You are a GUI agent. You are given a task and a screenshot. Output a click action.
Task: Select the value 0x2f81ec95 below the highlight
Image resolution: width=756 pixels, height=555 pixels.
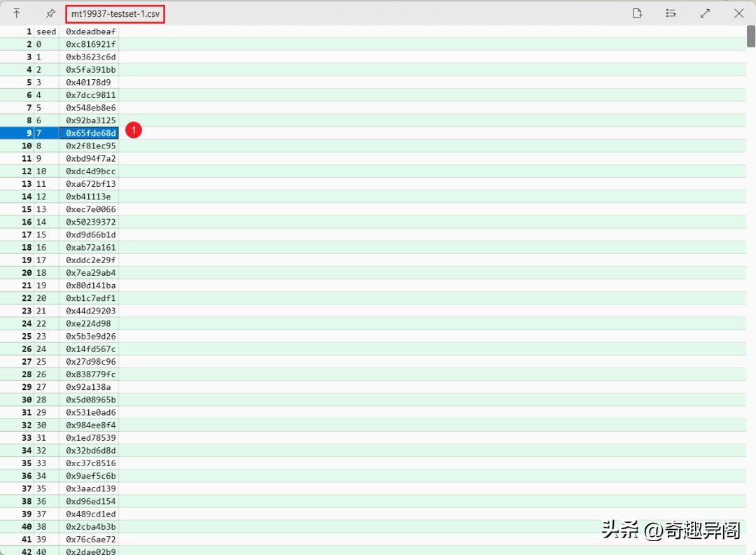[90, 146]
